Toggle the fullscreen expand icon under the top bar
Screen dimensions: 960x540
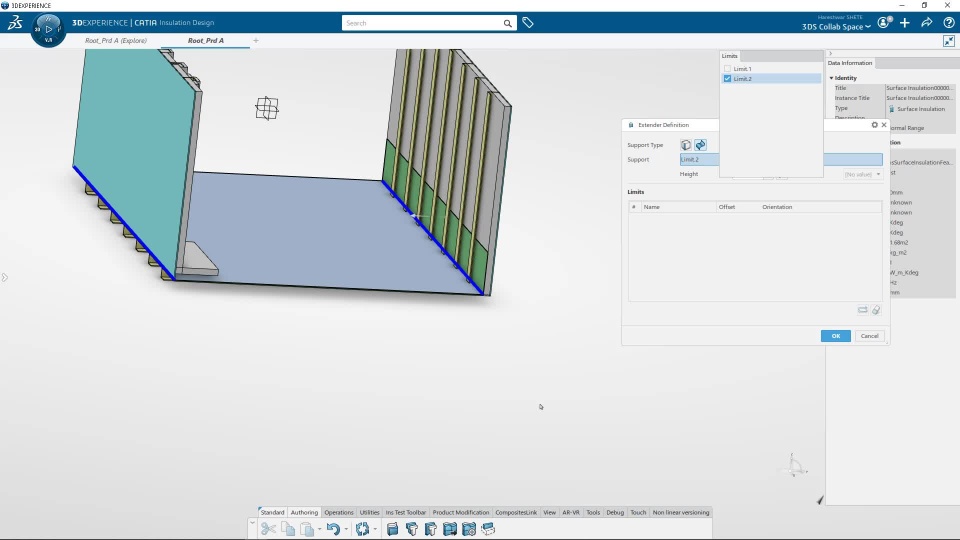click(949, 41)
